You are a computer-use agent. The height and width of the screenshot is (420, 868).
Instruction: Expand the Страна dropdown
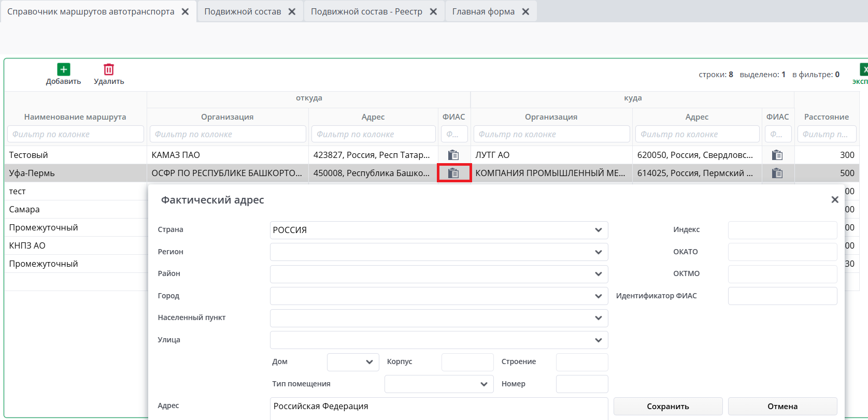pos(598,230)
